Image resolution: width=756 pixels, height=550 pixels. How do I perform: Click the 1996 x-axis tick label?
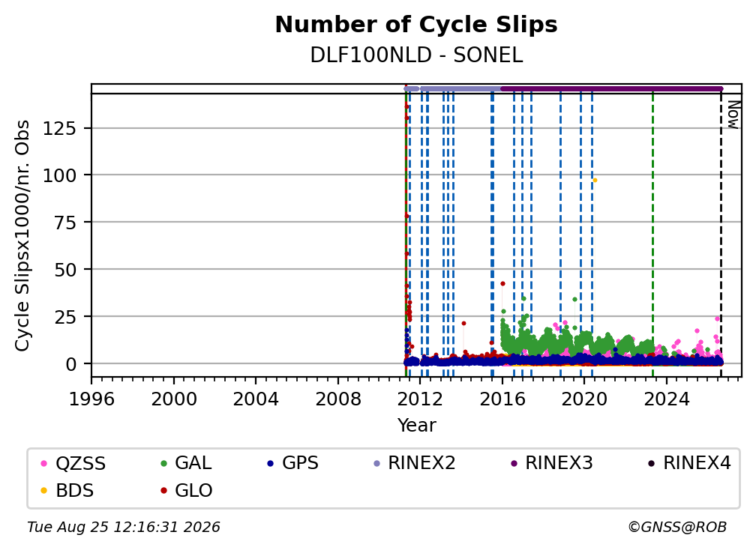click(x=91, y=399)
